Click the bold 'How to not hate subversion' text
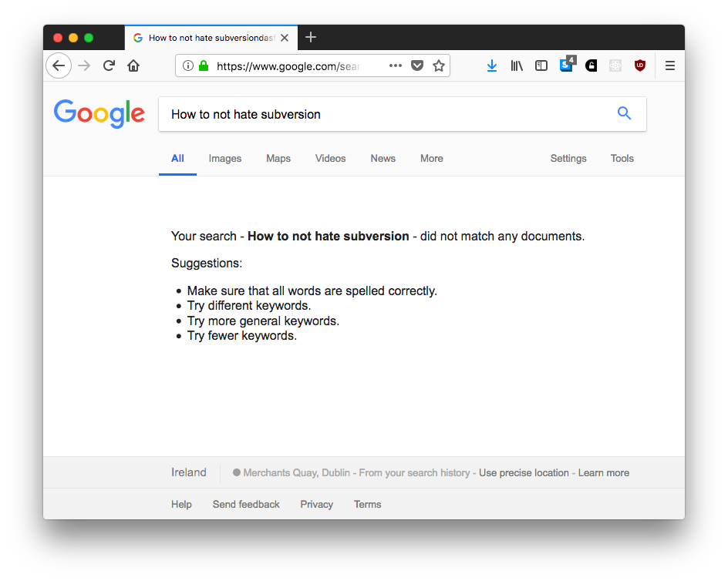The height and width of the screenshot is (581, 728). tap(329, 237)
